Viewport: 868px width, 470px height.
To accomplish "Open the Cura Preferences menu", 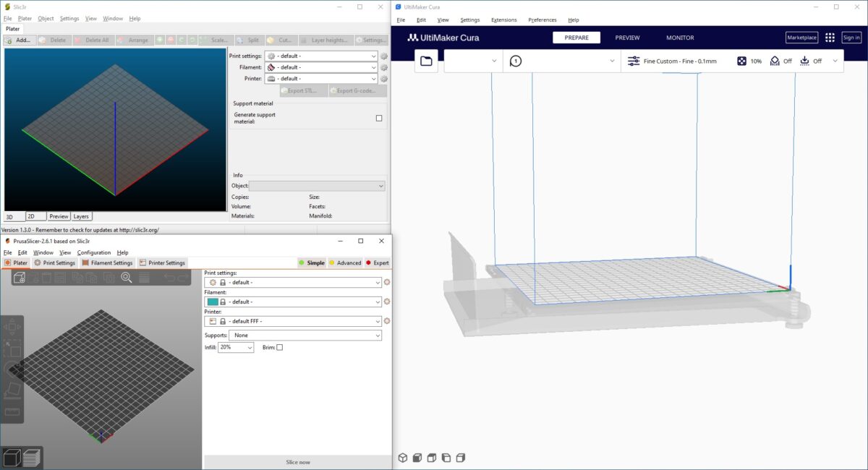I will coord(542,20).
